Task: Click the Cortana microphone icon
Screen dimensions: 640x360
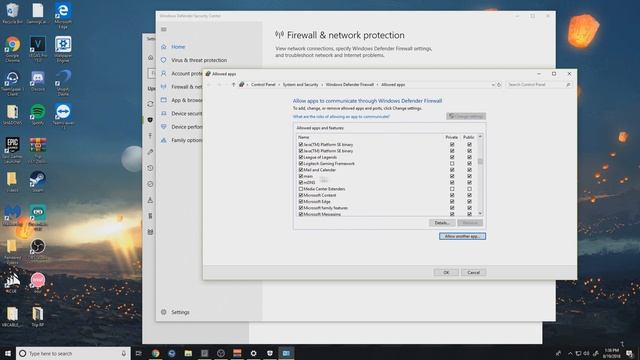Action: point(124,353)
